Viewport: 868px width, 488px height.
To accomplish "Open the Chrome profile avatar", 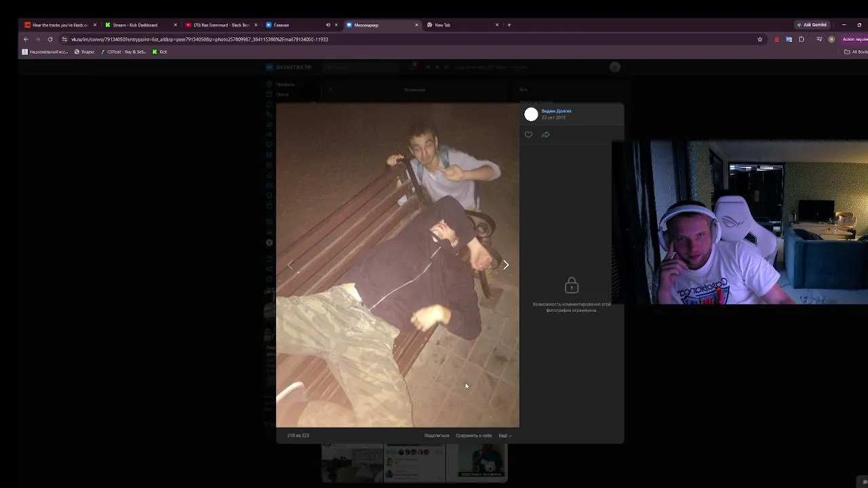I will [831, 39].
